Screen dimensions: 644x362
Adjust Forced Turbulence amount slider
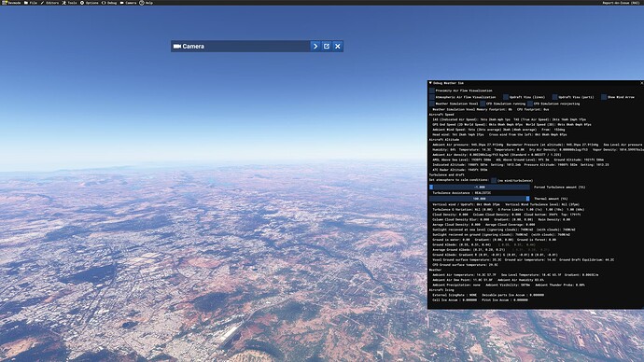(x=480, y=188)
